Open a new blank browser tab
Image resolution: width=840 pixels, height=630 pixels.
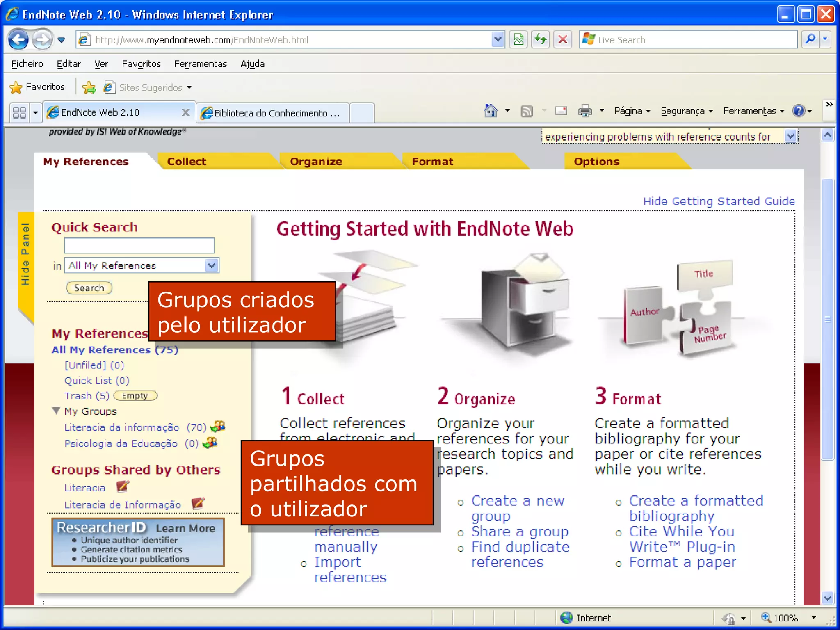362,113
